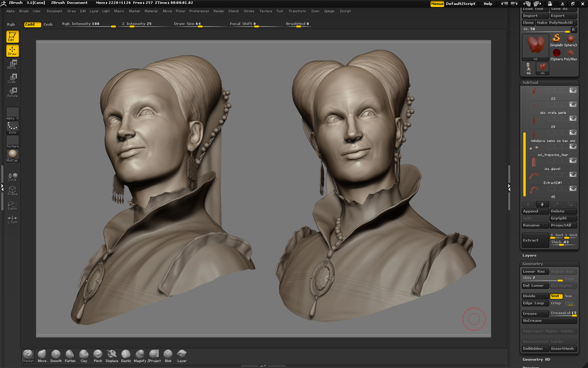This screenshot has width=588, height=368.
Task: Open the Zplugin menu
Action: [x=329, y=11]
